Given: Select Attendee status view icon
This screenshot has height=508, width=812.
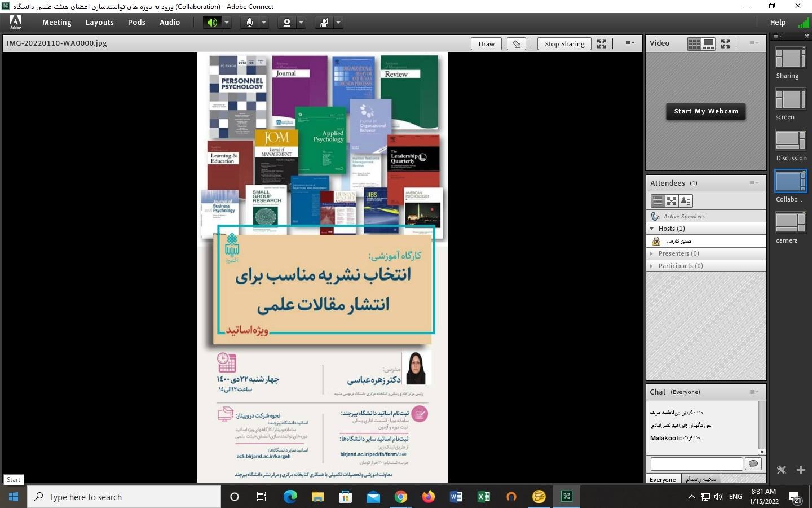Looking at the screenshot, I should (686, 201).
